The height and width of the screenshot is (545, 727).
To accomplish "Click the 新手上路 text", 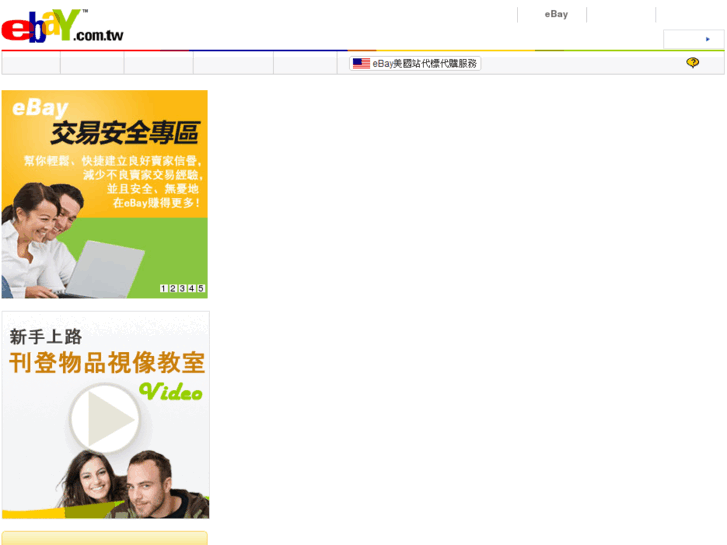I will [x=45, y=337].
